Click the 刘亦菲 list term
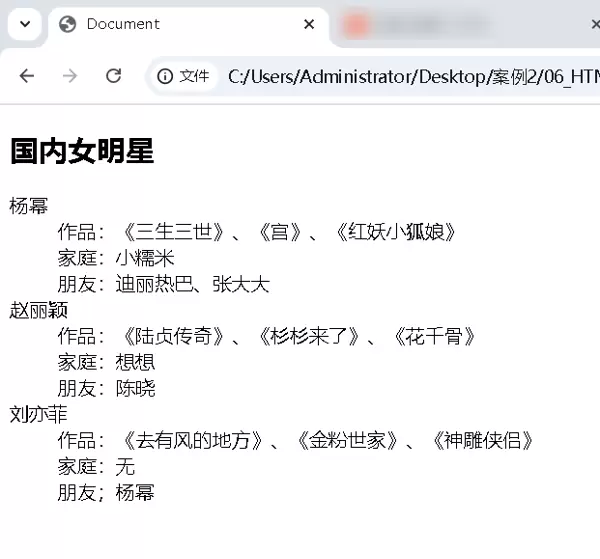 pos(39,414)
